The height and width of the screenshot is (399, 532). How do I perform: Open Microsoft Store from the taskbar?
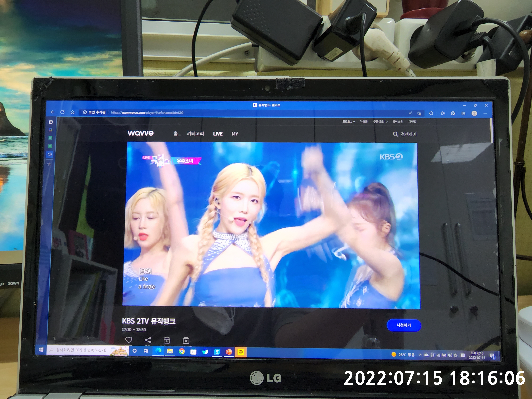pos(193,352)
